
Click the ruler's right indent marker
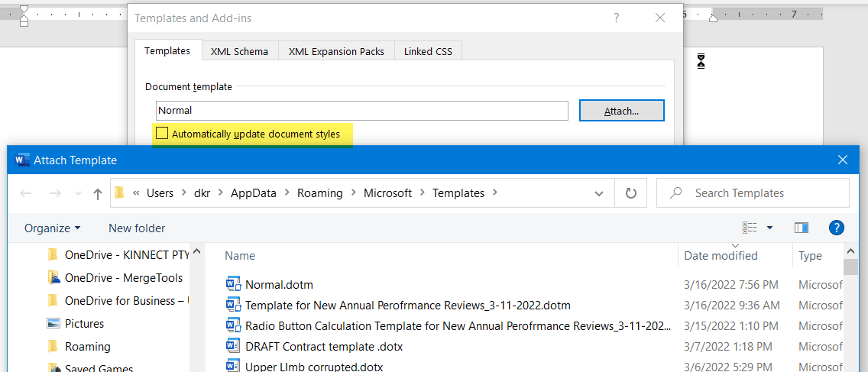[x=714, y=18]
